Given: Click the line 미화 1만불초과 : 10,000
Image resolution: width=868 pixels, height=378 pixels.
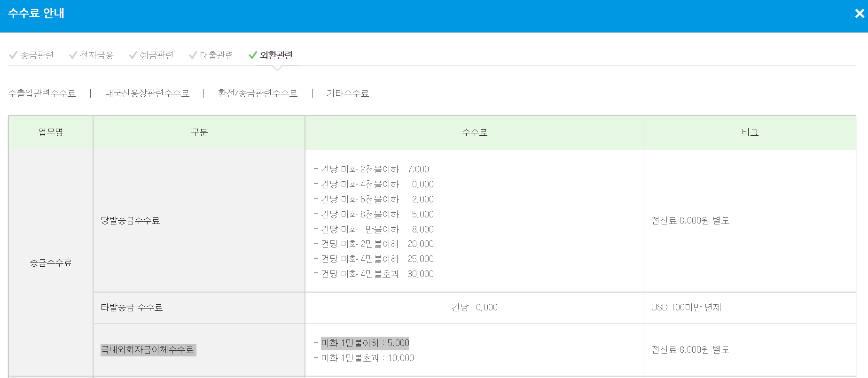Looking at the screenshot, I should click(368, 358).
